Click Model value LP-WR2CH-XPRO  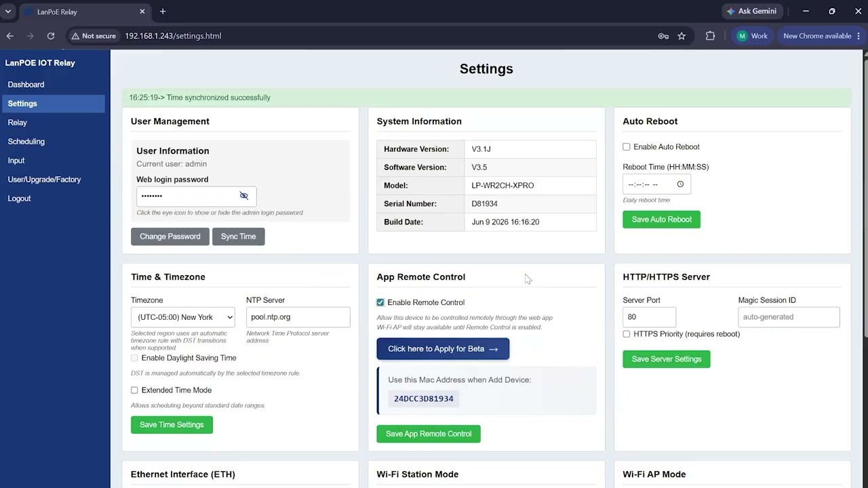click(x=503, y=186)
